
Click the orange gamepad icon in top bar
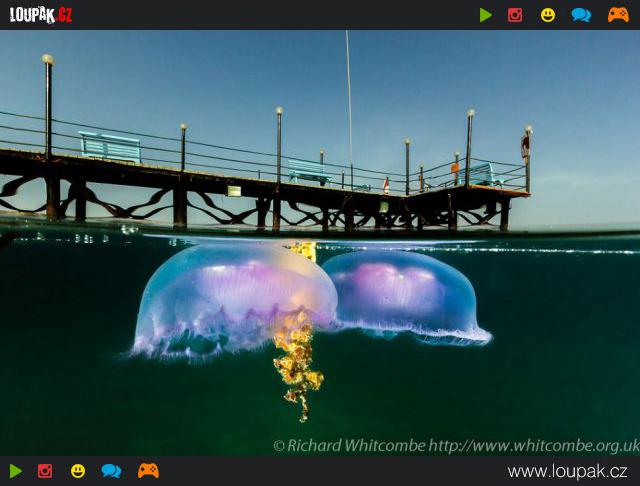[618, 15]
